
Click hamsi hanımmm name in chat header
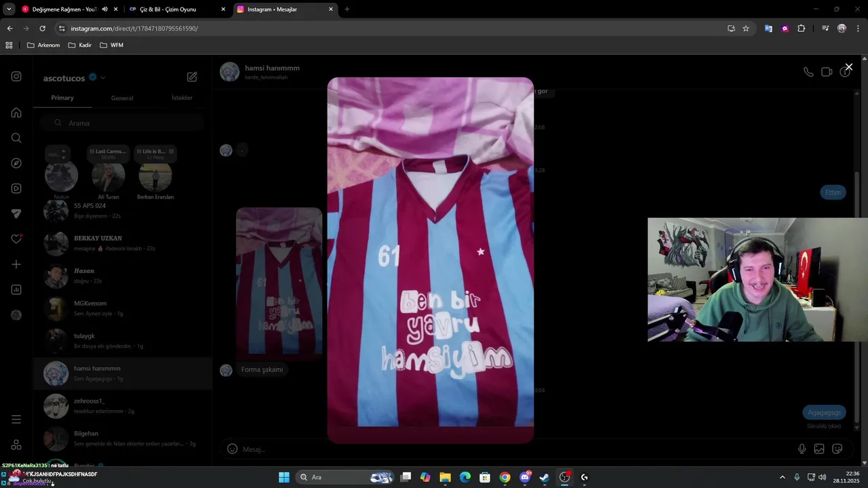click(272, 68)
